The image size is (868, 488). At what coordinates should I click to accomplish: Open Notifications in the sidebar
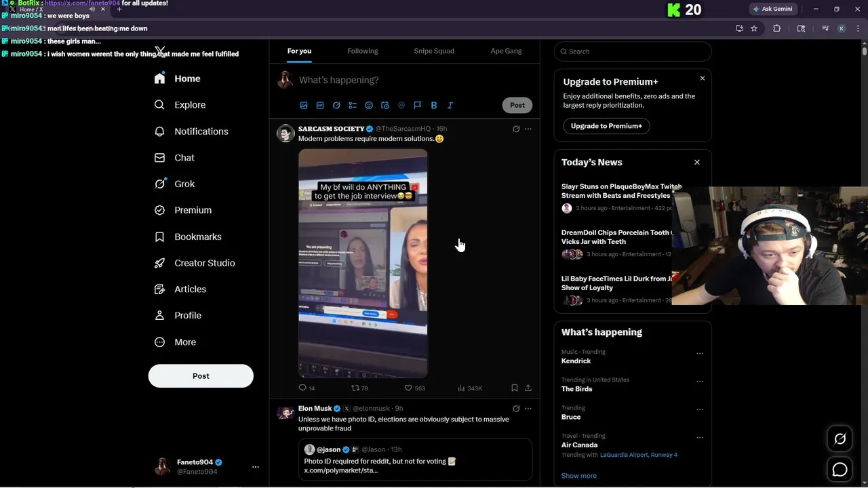tap(191, 131)
